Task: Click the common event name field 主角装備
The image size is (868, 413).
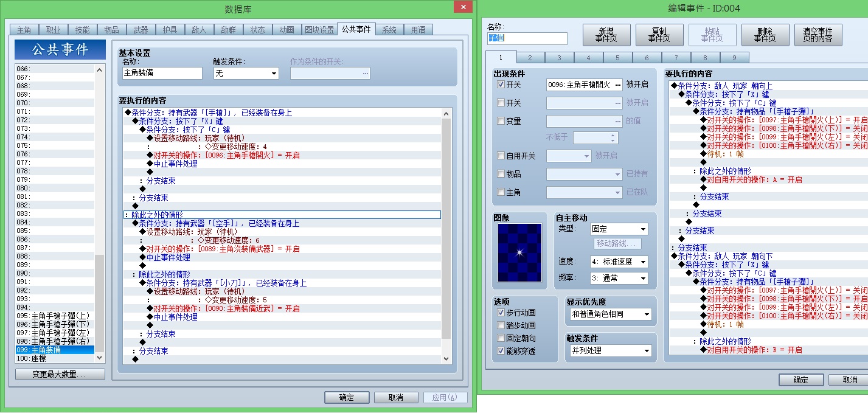Action: coord(162,73)
